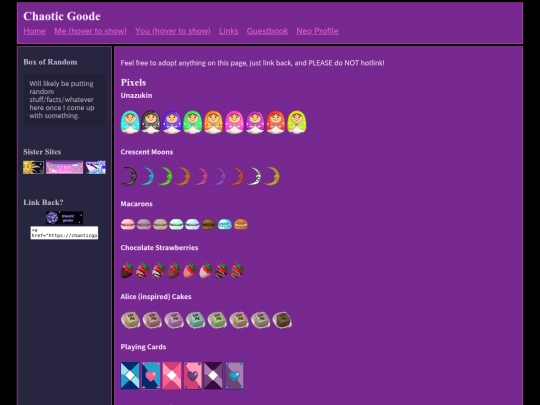The width and height of the screenshot is (540, 405).
Task: Pick the turquoise macaron pixel
Action: pos(225,225)
